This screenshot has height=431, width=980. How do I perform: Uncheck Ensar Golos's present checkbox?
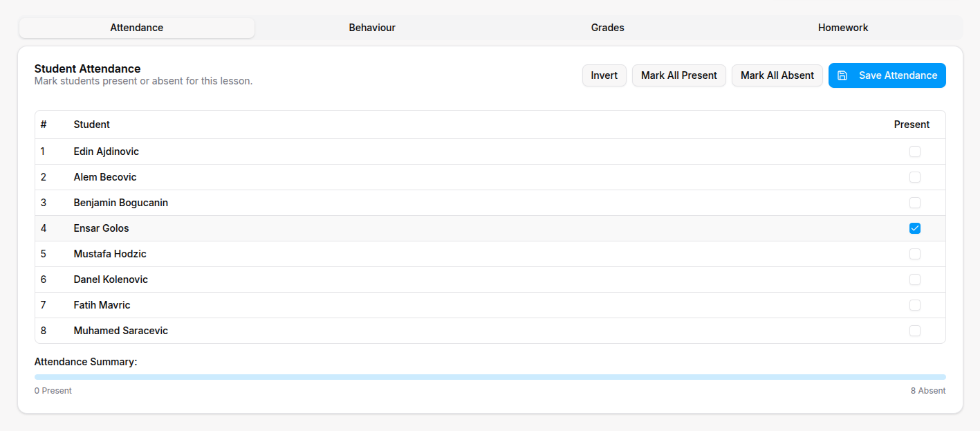pos(915,228)
